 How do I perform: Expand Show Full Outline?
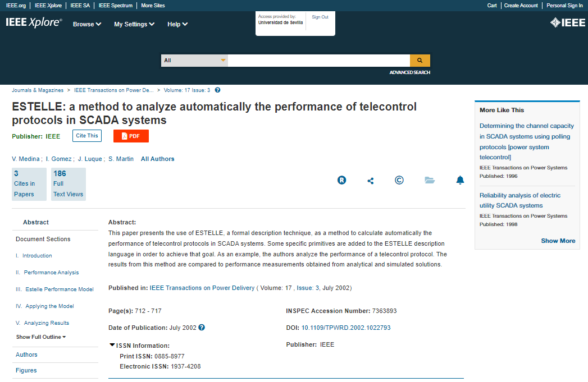click(x=41, y=337)
